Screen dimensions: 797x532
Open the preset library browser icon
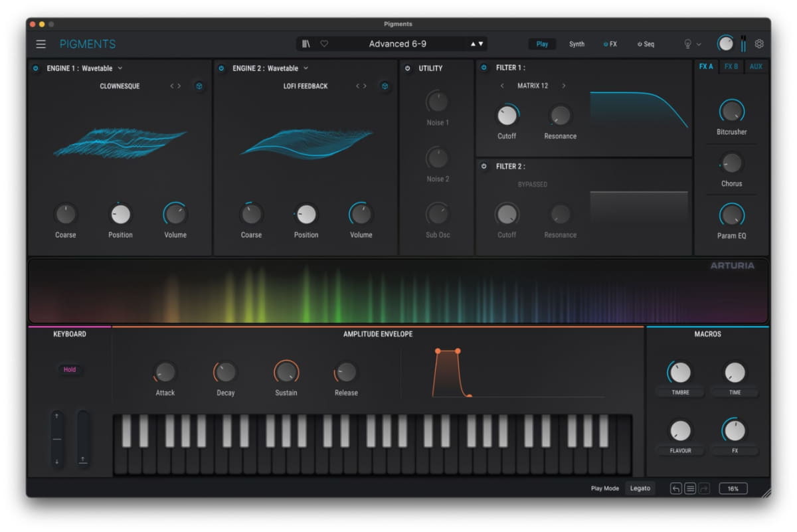tap(306, 44)
